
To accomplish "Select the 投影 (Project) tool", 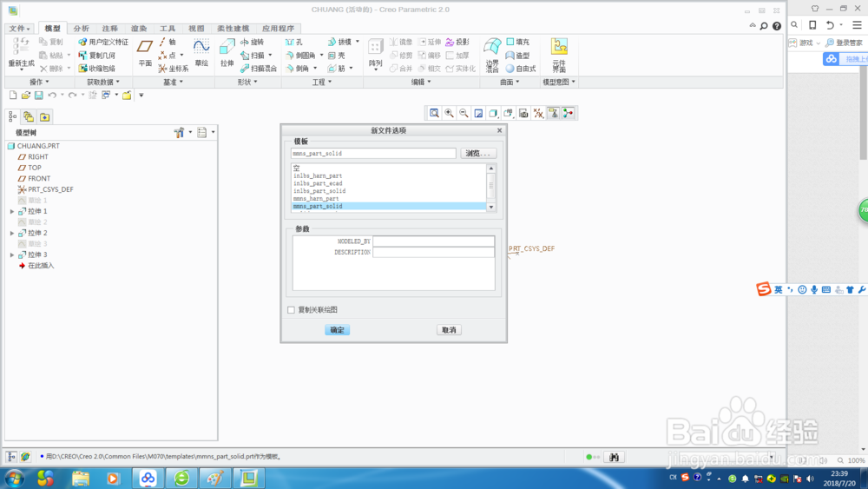I will (457, 42).
